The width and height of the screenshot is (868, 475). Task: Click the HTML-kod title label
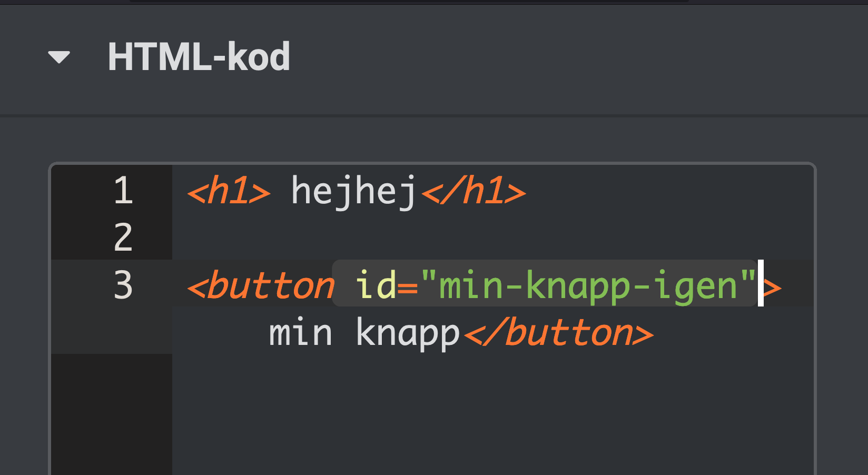click(x=198, y=57)
